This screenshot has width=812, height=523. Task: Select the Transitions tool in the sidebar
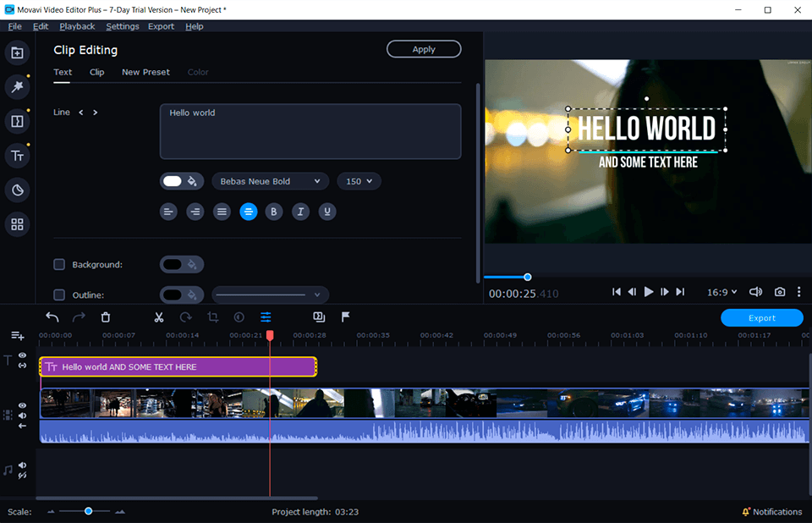(x=17, y=121)
